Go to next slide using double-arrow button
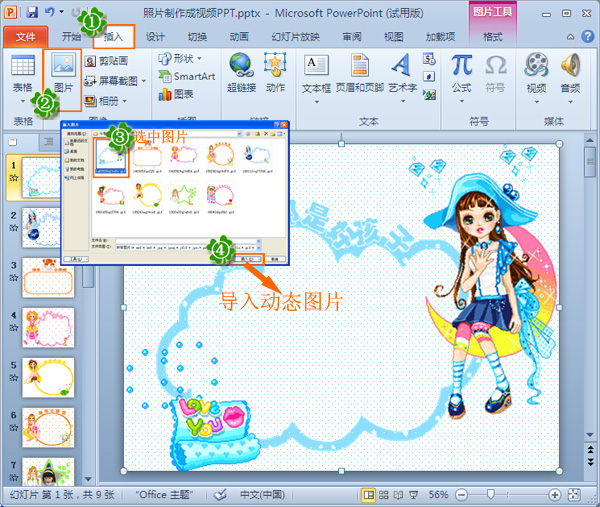The height and width of the screenshot is (507, 600). pyautogui.click(x=590, y=462)
